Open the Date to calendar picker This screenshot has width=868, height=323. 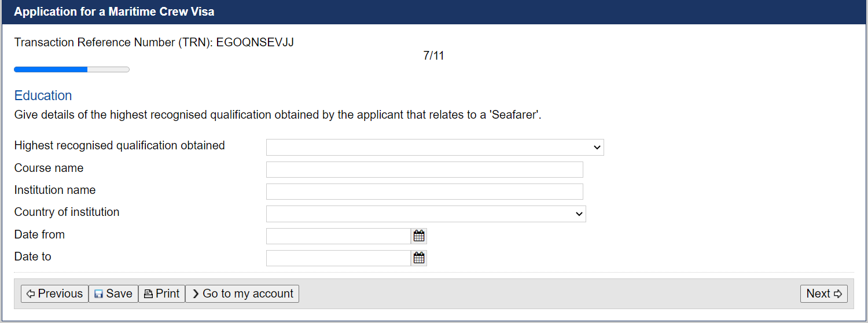coord(419,258)
